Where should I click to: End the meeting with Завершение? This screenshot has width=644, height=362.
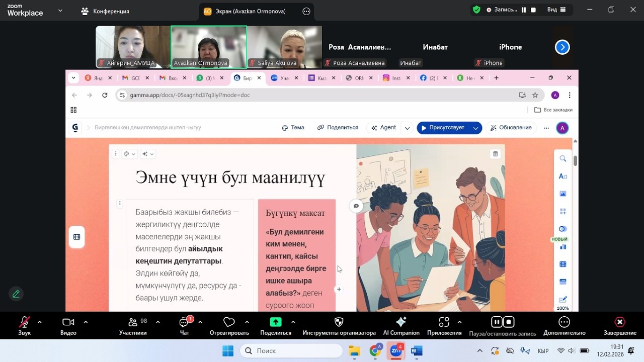tap(620, 326)
